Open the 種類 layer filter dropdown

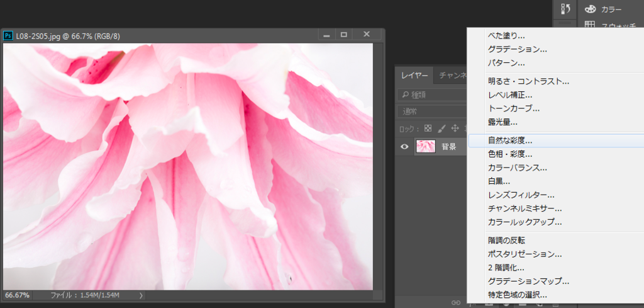pos(432,95)
